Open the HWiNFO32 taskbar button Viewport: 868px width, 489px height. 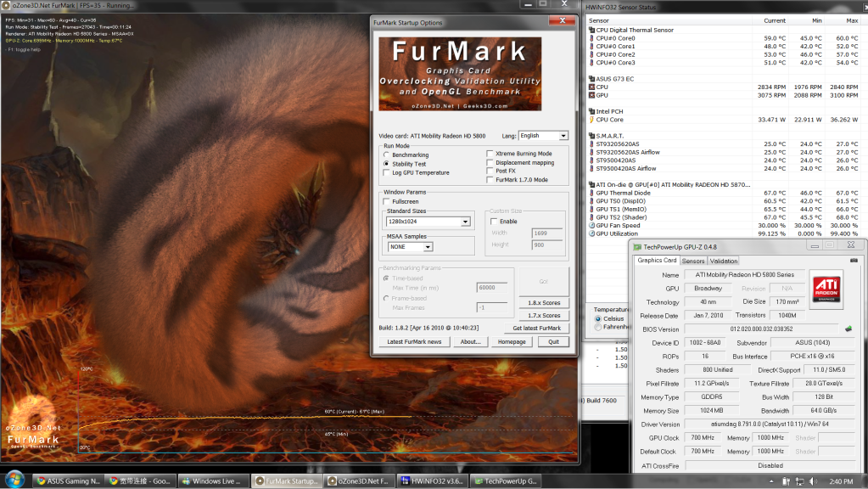pos(433,481)
